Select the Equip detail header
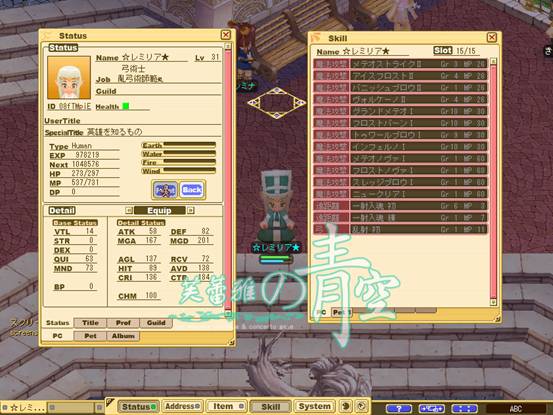 [159, 210]
